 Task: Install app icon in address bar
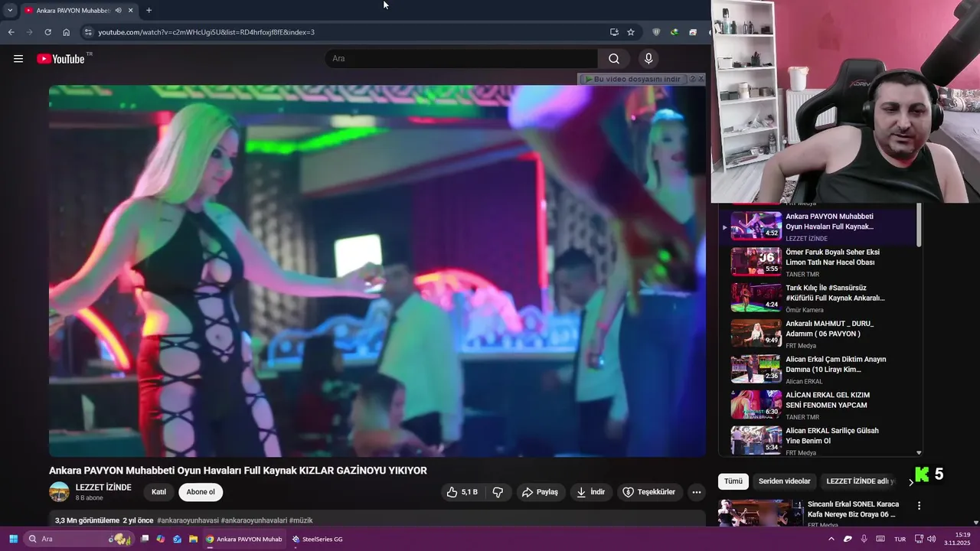614,32
